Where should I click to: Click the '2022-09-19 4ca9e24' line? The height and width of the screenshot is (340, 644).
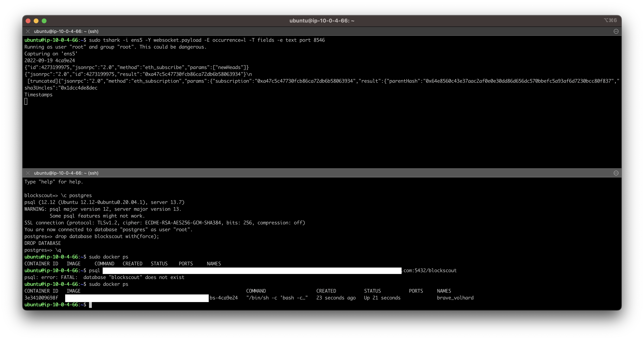point(50,60)
